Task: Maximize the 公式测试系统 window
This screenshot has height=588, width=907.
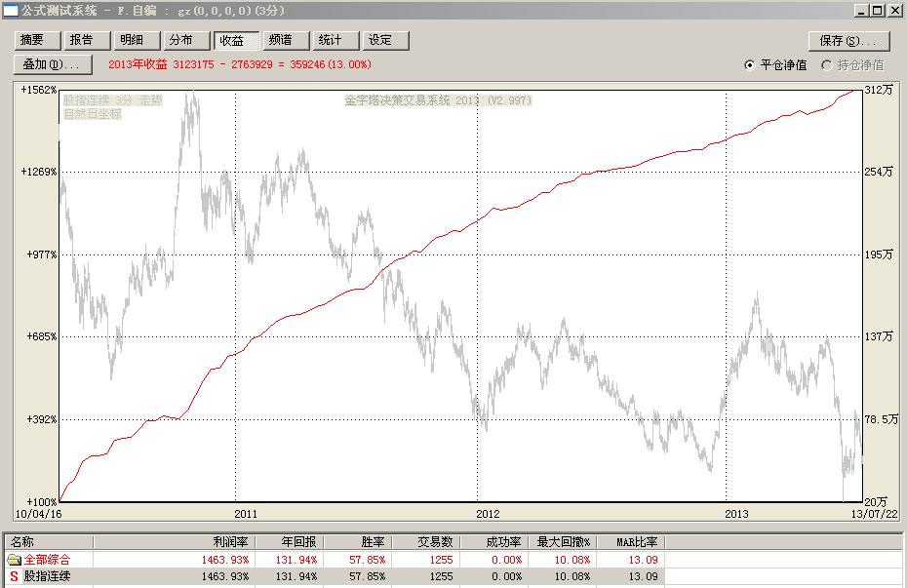Action: pyautogui.click(x=878, y=11)
